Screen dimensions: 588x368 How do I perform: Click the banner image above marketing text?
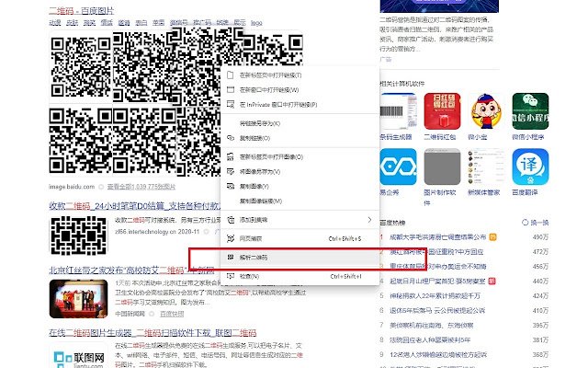coord(439,6)
